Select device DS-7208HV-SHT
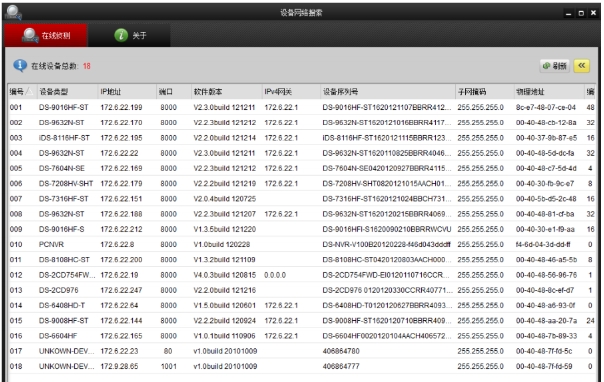Viewport: 604px width, 382px height. coord(66,183)
